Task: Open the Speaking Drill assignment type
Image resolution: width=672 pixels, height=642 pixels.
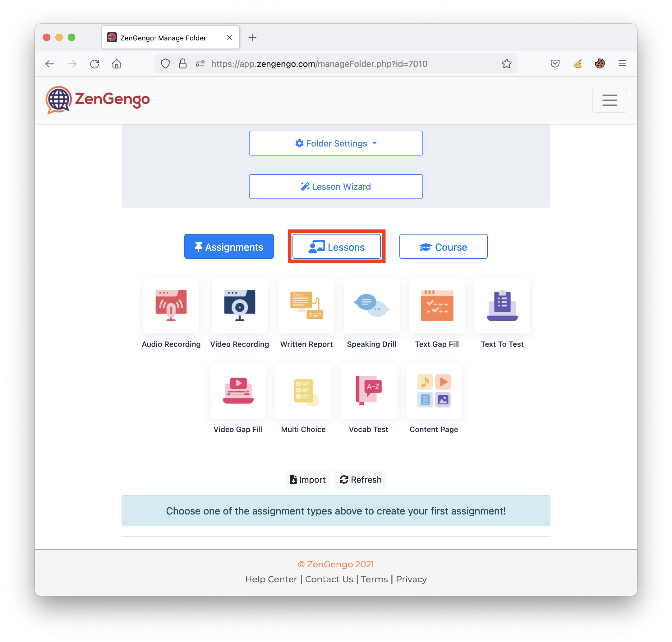Action: (x=371, y=305)
